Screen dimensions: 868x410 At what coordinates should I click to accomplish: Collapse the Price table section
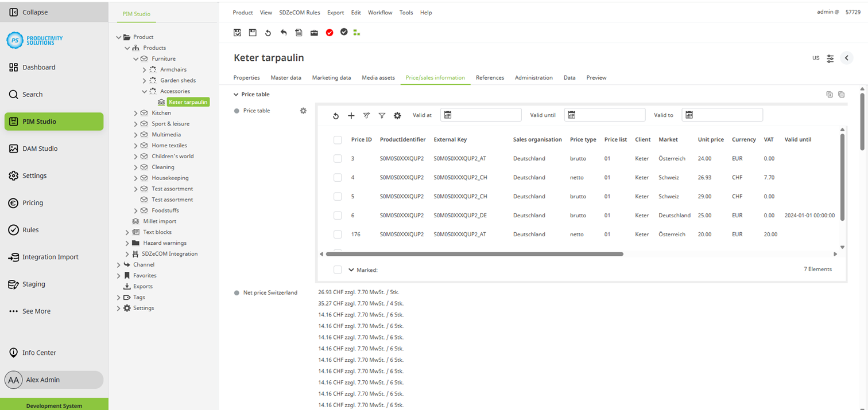point(235,94)
